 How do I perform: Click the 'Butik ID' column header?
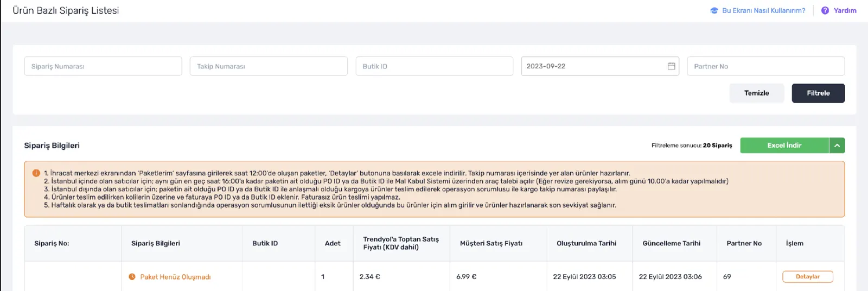pyautogui.click(x=265, y=243)
